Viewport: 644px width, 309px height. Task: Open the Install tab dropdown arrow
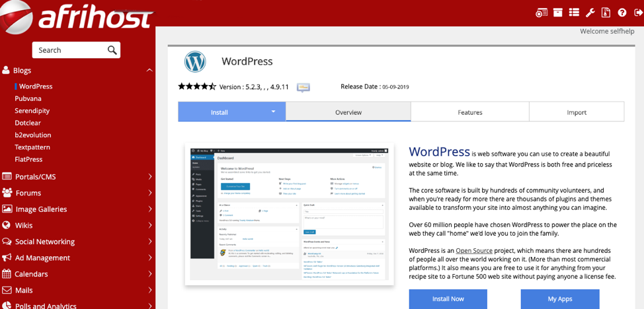click(273, 112)
